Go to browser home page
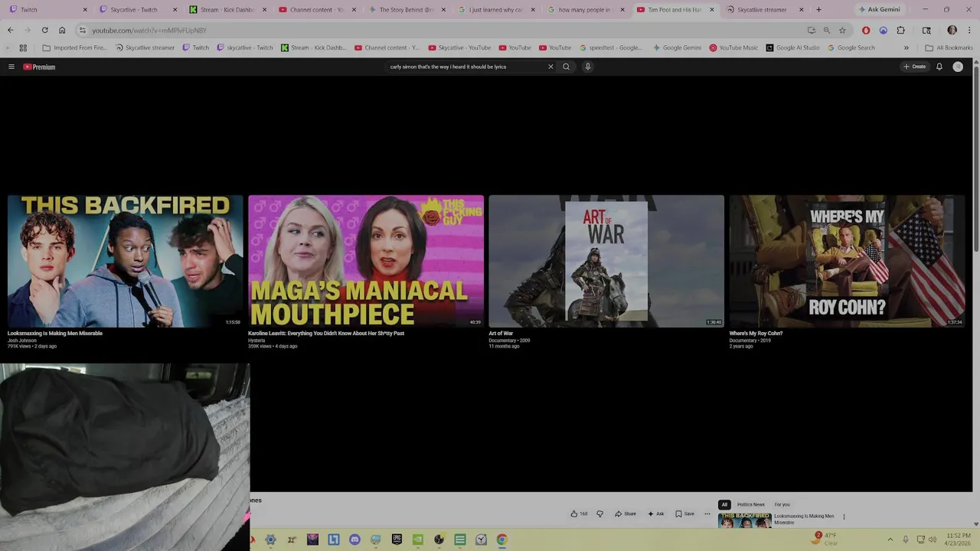The image size is (980, 551). click(x=62, y=31)
